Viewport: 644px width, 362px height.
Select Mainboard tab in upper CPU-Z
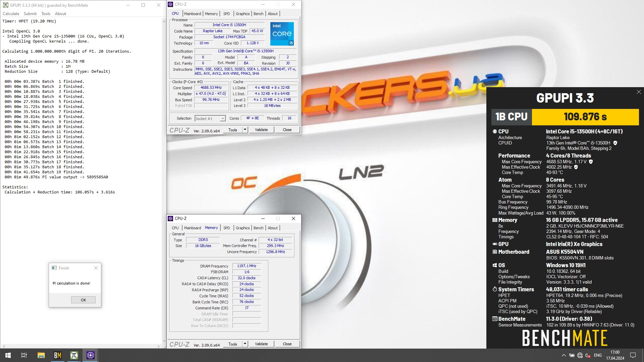193,14
